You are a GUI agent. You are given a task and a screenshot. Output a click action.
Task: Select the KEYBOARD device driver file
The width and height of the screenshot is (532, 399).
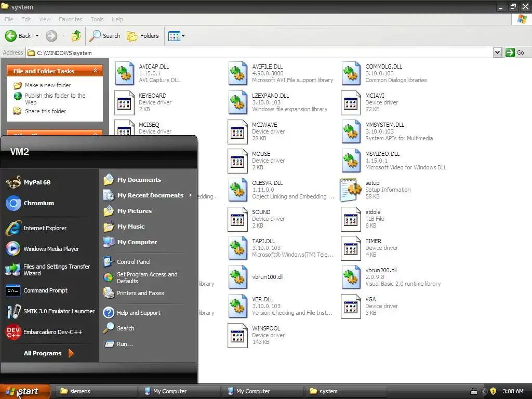click(143, 102)
